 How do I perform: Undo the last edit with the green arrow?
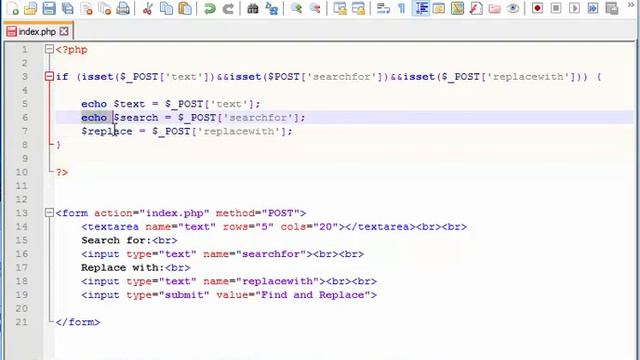click(209, 8)
